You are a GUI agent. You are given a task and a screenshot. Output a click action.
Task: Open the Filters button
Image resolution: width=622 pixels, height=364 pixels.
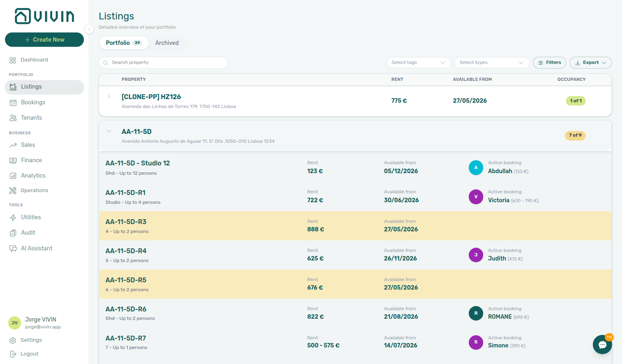point(550,63)
